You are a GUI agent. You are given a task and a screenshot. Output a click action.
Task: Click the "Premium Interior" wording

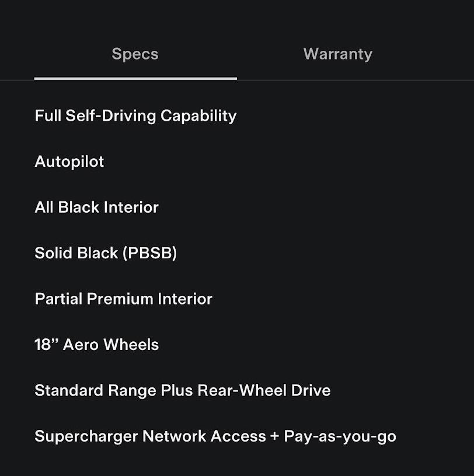pyautogui.click(x=149, y=299)
